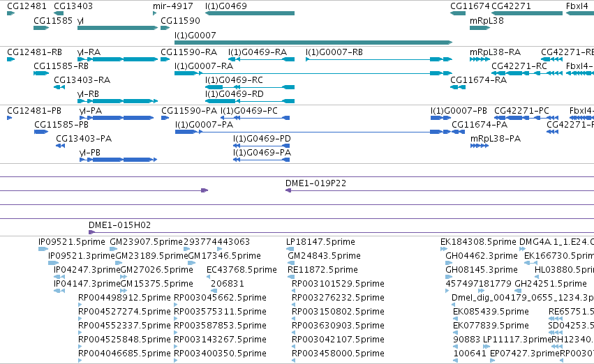Click the CG11585 gene label
594x364 pixels.
point(52,20)
